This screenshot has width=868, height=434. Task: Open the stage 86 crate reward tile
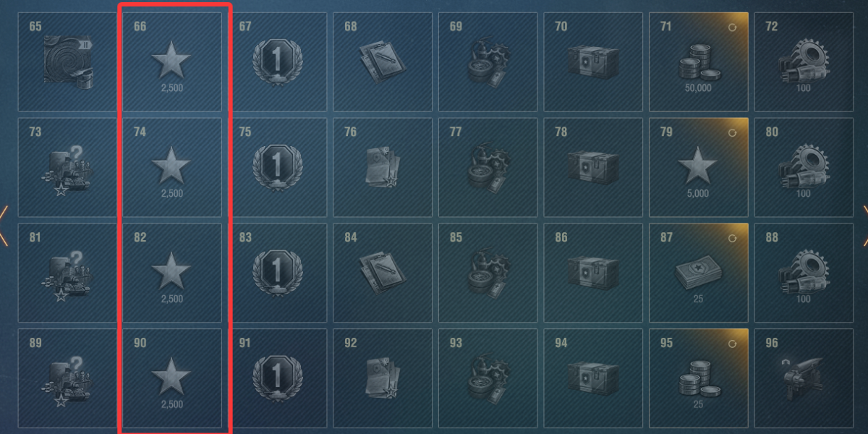pyautogui.click(x=592, y=273)
